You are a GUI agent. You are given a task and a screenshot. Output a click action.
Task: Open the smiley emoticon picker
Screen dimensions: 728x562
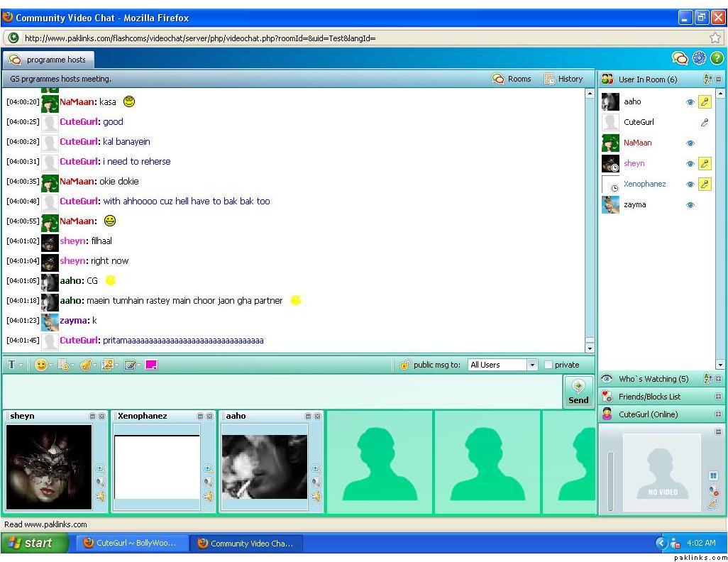pyautogui.click(x=41, y=365)
